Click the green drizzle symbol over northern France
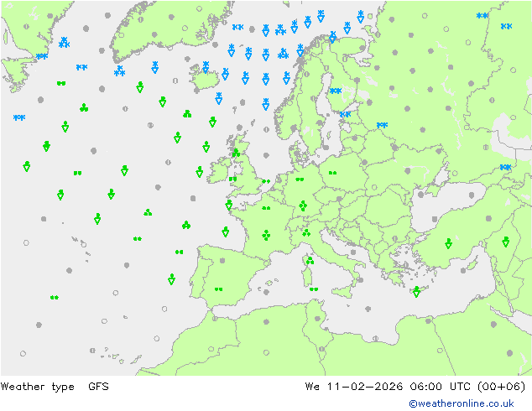This screenshot has height=411, width=532. [266, 208]
